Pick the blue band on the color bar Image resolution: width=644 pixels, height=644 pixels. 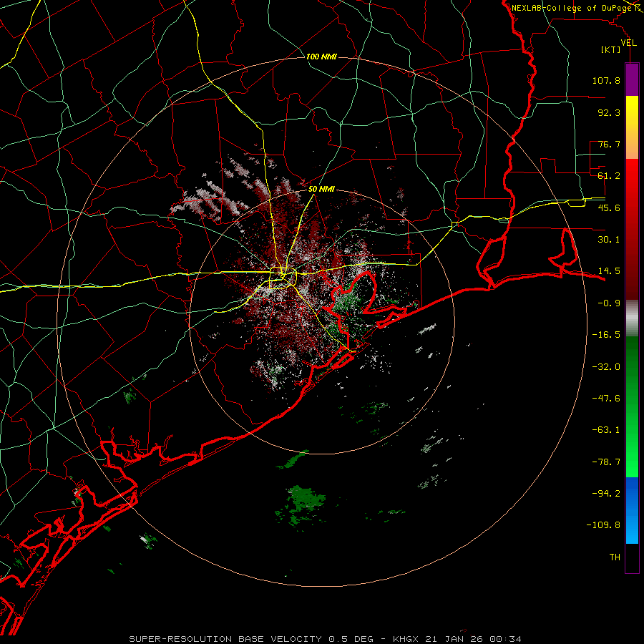click(632, 510)
